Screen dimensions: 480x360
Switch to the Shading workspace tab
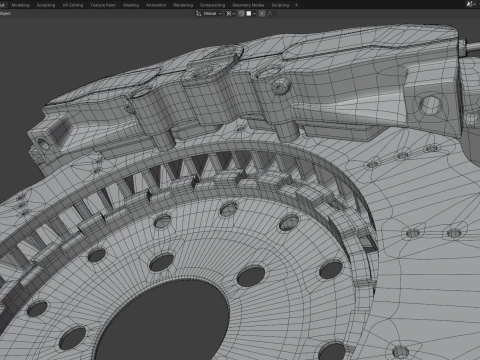(x=131, y=5)
